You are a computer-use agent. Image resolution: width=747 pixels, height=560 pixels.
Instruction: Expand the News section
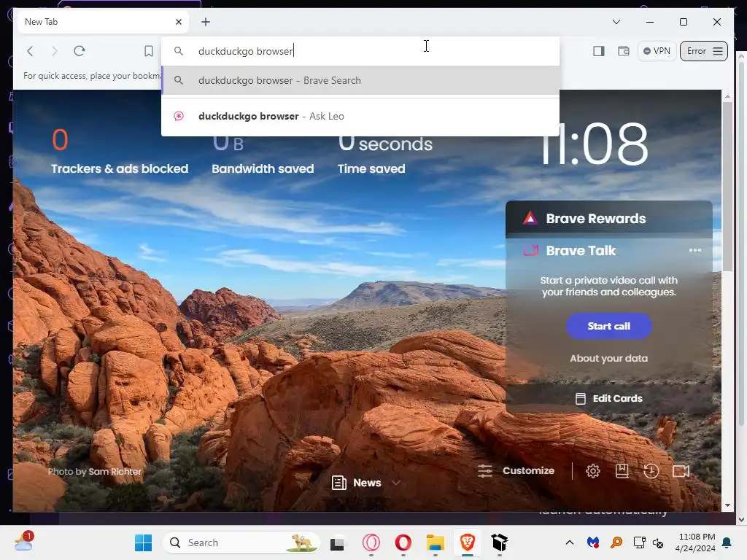365,483
